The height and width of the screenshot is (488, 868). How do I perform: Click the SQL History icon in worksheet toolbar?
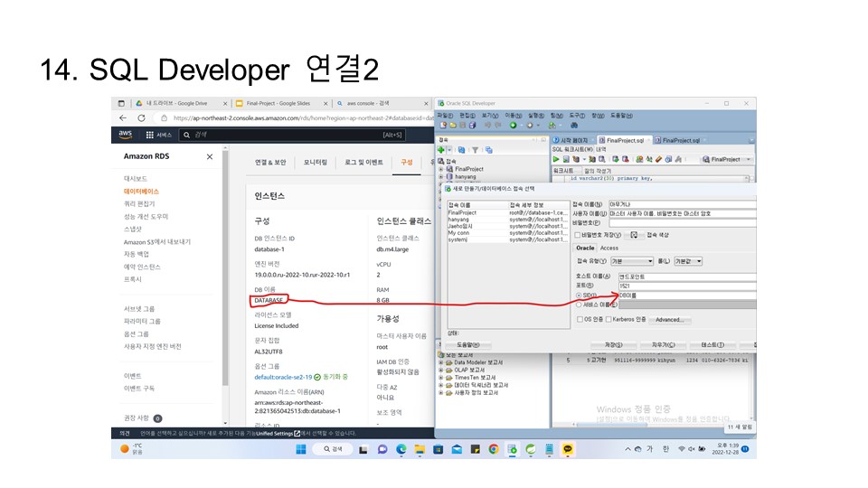pos(668,159)
